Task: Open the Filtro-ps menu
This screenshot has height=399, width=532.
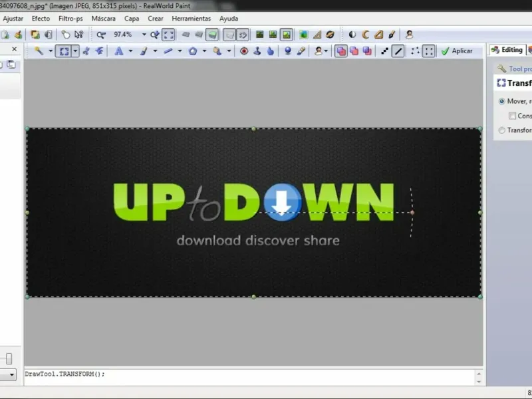Action: pos(70,19)
